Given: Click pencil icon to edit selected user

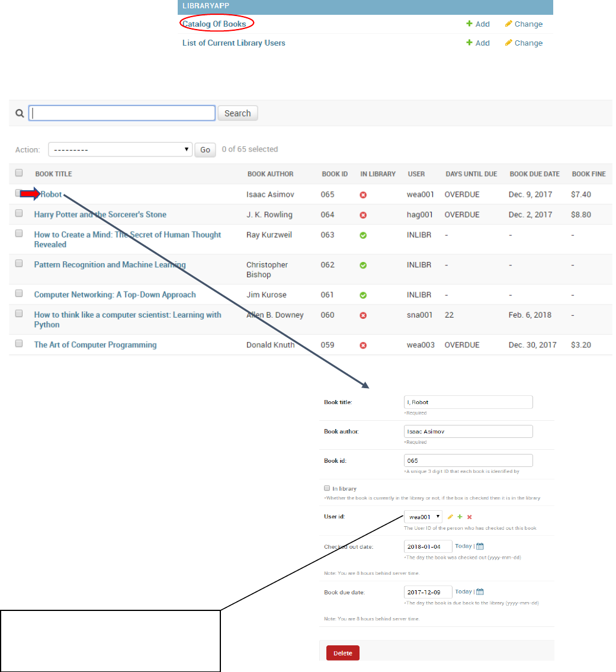Looking at the screenshot, I should click(x=450, y=517).
